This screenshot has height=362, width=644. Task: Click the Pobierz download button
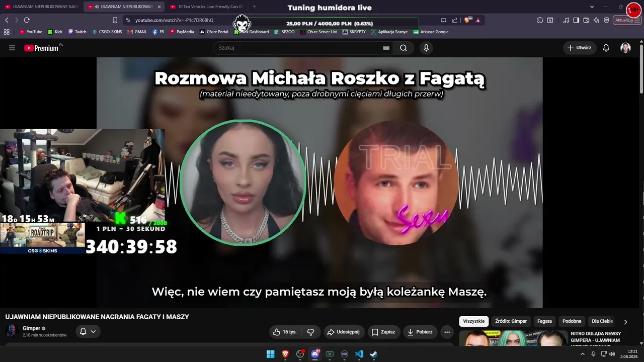pos(420,332)
